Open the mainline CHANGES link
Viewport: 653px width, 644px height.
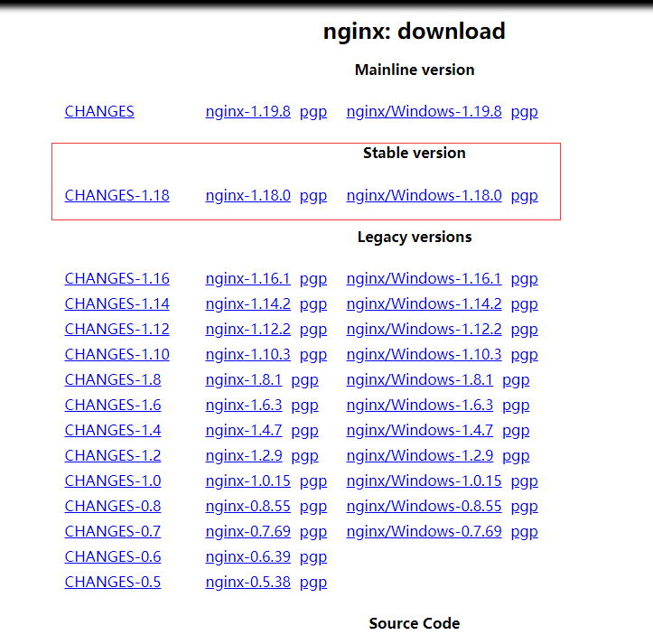(x=99, y=111)
